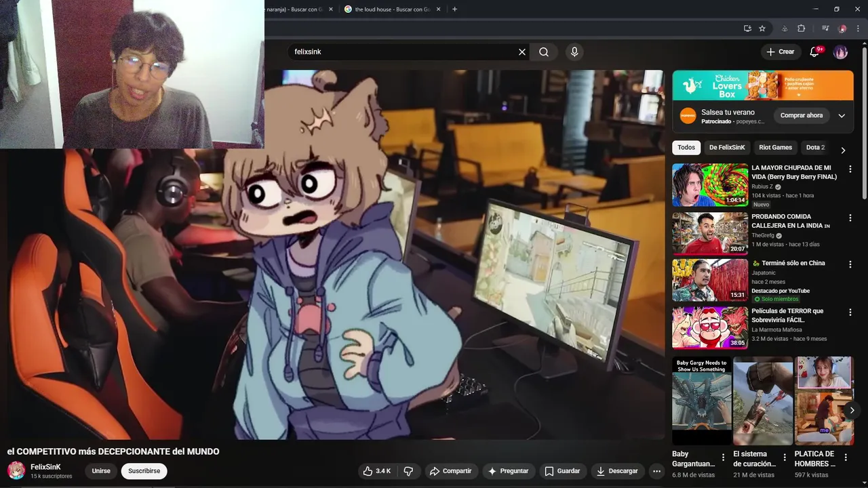Open more actions menu below video
Image resolution: width=868 pixels, height=488 pixels.
point(656,471)
